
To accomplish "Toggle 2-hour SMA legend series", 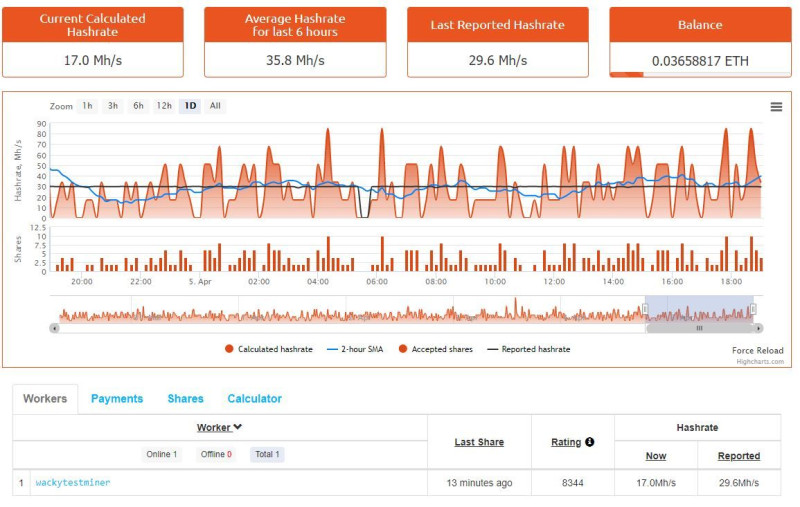I will (355, 349).
